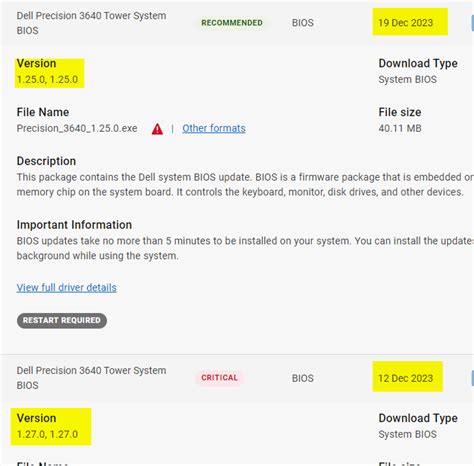Select the 19 Dec 2023 release date
Screen dimensions: 474x466
click(405, 23)
